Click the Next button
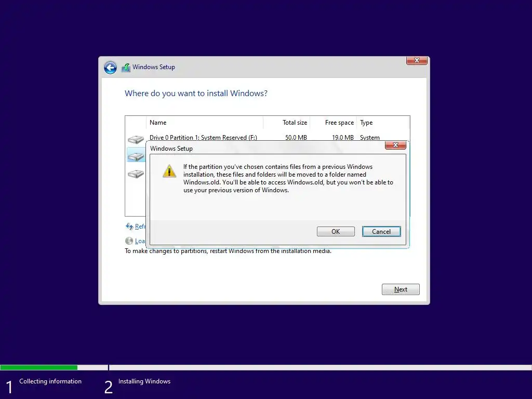 (x=401, y=289)
